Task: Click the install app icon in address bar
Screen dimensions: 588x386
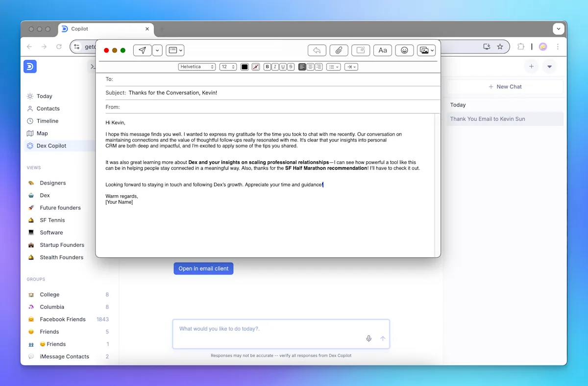Action: pos(487,47)
